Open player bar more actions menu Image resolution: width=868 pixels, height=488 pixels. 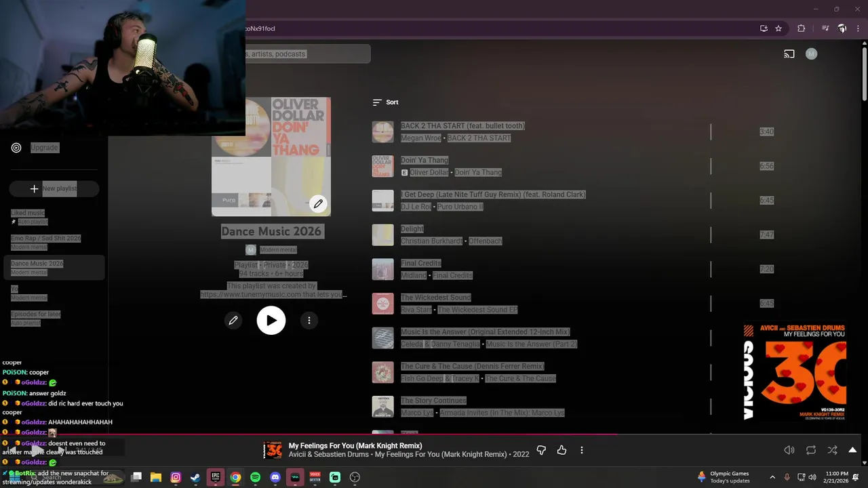pyautogui.click(x=581, y=450)
